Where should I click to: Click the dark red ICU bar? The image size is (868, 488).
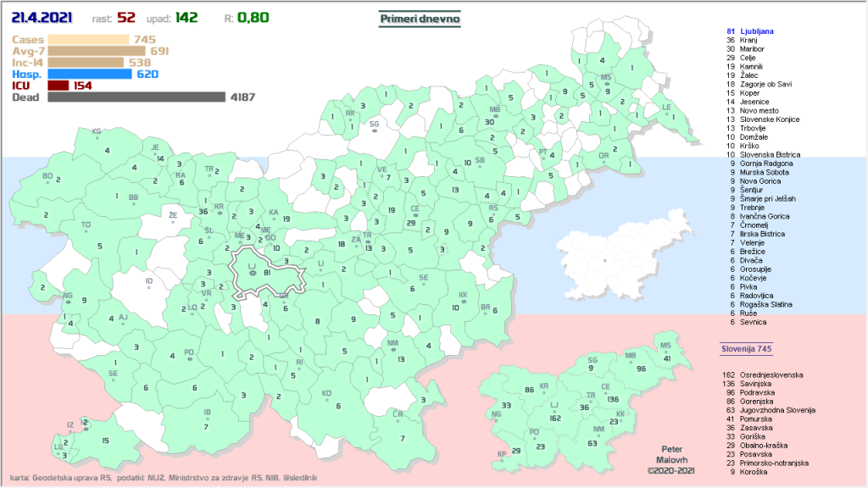(58, 86)
